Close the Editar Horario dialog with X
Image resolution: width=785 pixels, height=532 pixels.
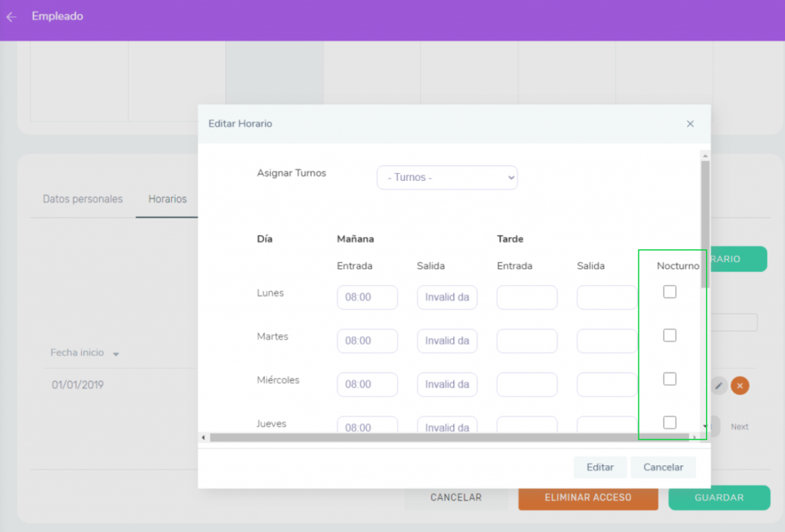point(690,123)
